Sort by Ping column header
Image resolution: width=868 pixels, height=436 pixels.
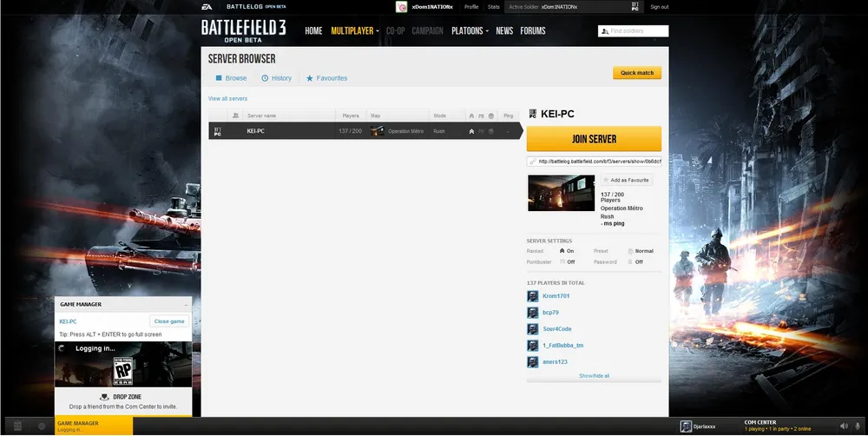[x=508, y=116]
